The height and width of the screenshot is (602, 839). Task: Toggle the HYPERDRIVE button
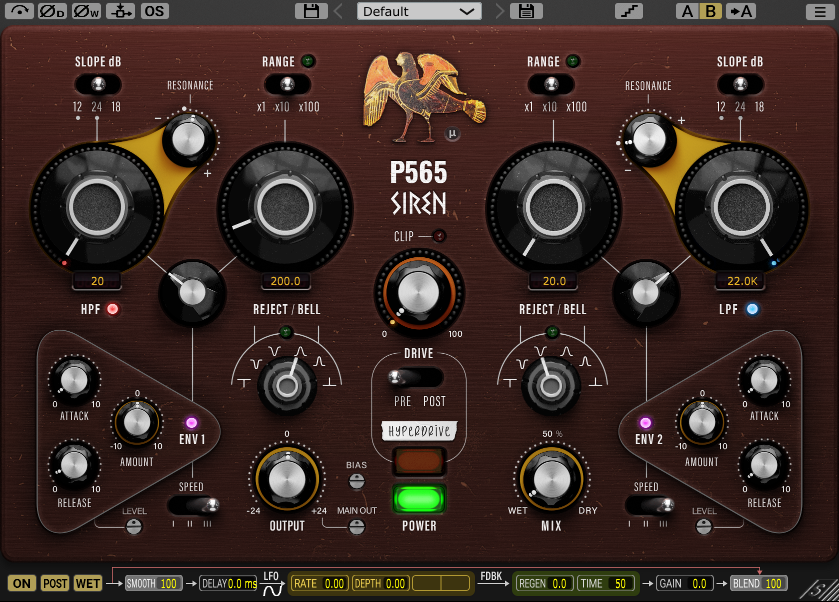(419, 461)
